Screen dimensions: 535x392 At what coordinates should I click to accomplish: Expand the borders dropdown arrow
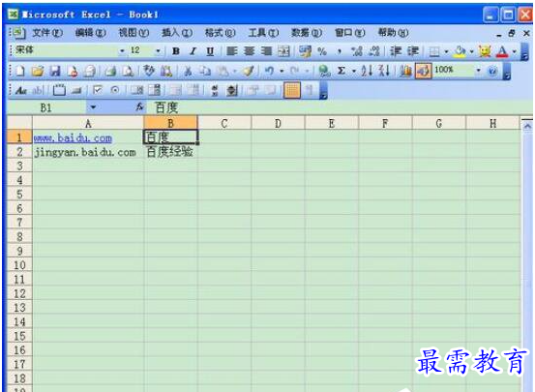tap(446, 51)
